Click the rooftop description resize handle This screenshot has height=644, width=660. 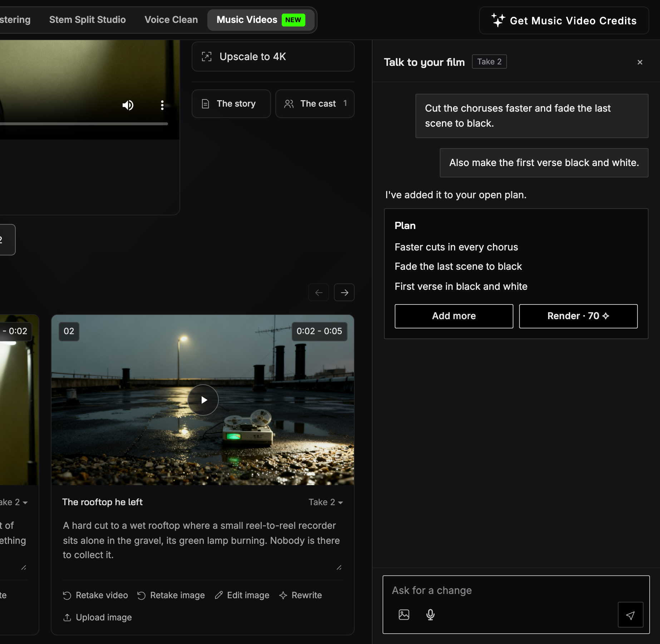pyautogui.click(x=339, y=567)
